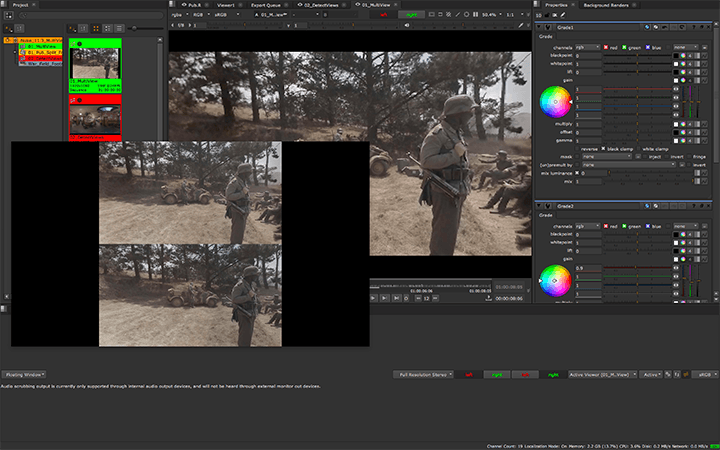720x450 pixels.
Task: Toggle Grade1 mix luminance checkbox
Action: coord(577,173)
